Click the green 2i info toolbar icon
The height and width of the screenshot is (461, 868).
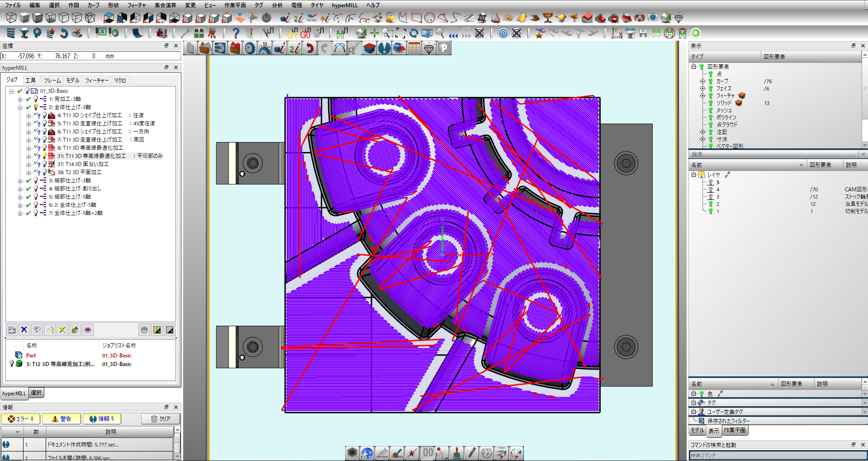[294, 48]
